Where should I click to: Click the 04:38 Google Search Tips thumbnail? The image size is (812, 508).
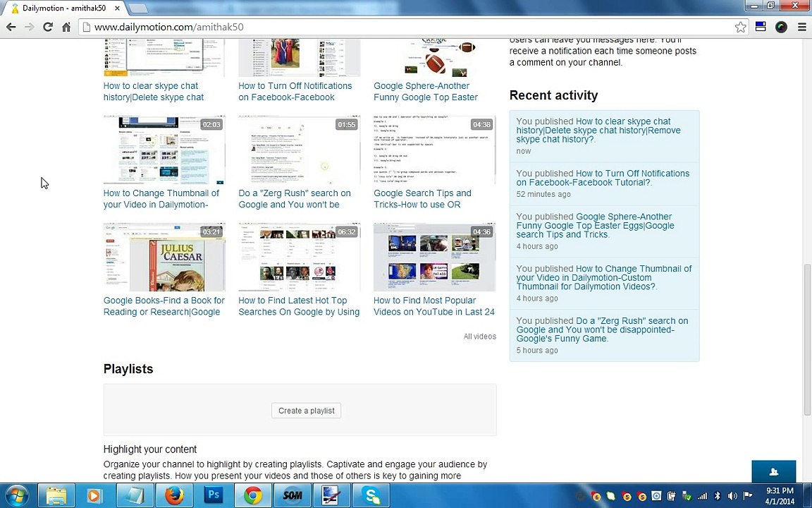pyautogui.click(x=434, y=150)
